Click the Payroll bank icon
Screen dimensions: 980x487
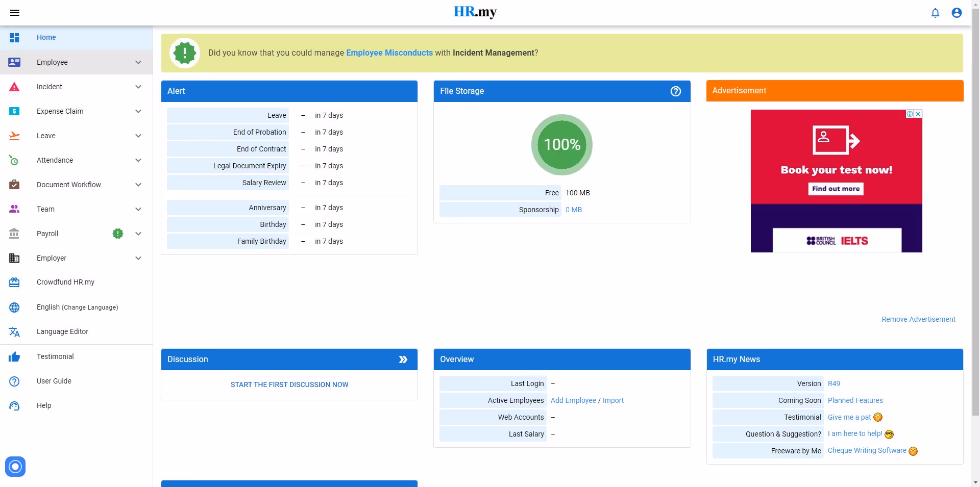[14, 234]
